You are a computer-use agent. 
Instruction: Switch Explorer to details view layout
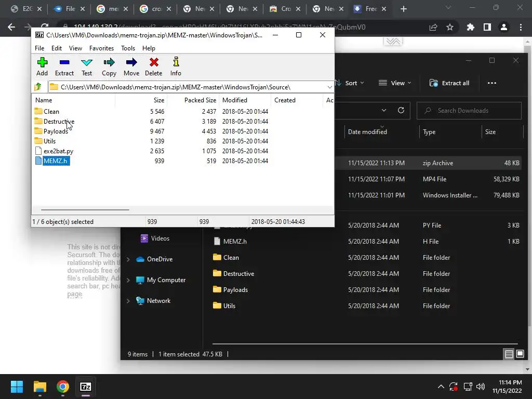509,354
